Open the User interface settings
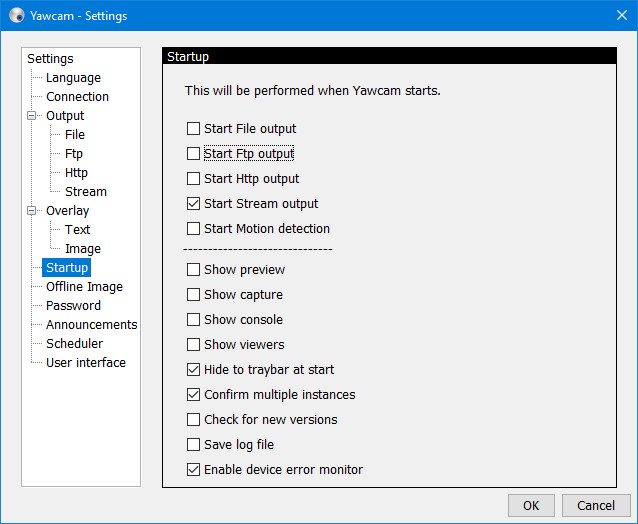638x524 pixels. pyautogui.click(x=86, y=362)
